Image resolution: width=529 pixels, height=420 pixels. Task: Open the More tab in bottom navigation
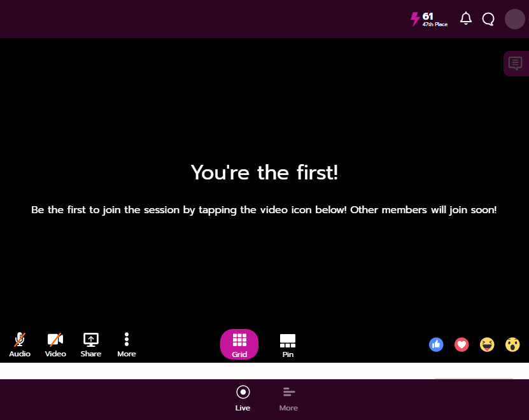point(289,398)
